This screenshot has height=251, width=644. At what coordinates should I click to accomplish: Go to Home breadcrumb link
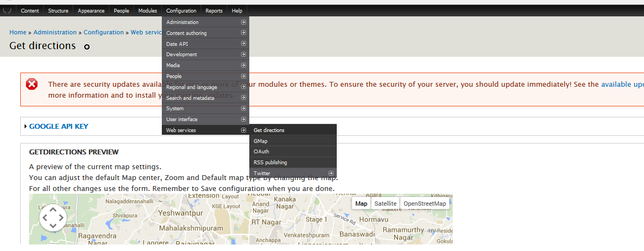tap(17, 32)
